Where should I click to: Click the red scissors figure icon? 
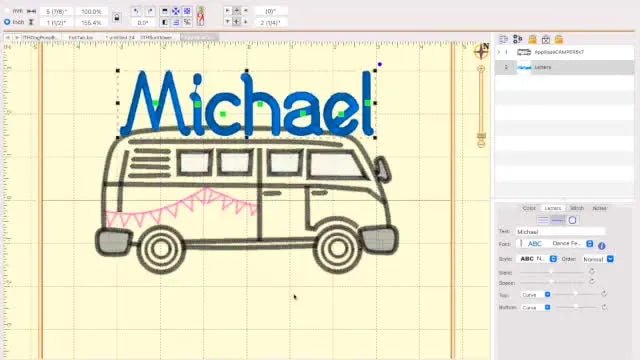click(x=200, y=16)
